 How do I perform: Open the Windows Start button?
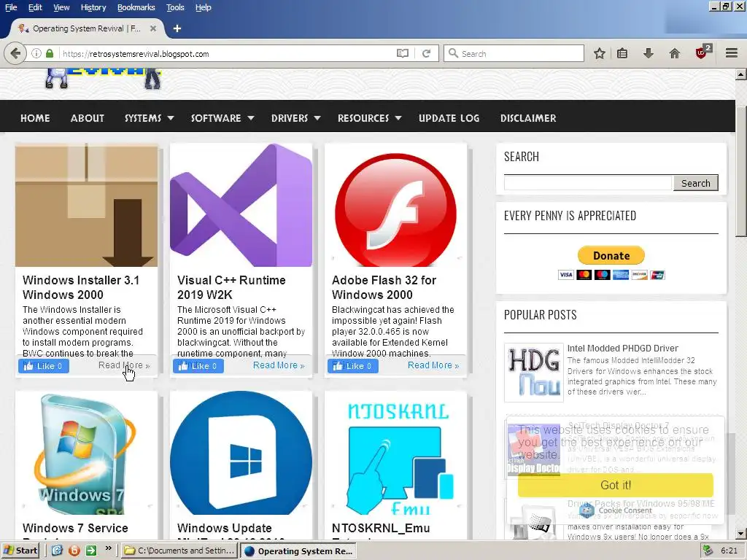(20, 551)
